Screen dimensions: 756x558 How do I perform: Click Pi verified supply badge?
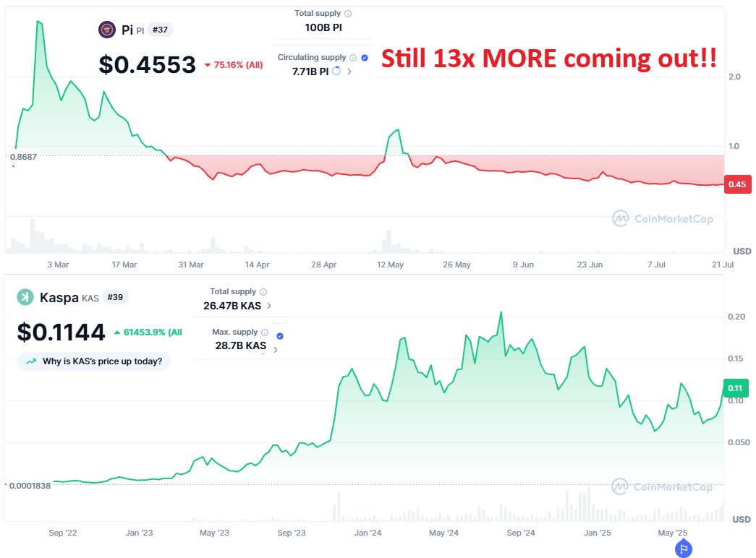coord(365,58)
